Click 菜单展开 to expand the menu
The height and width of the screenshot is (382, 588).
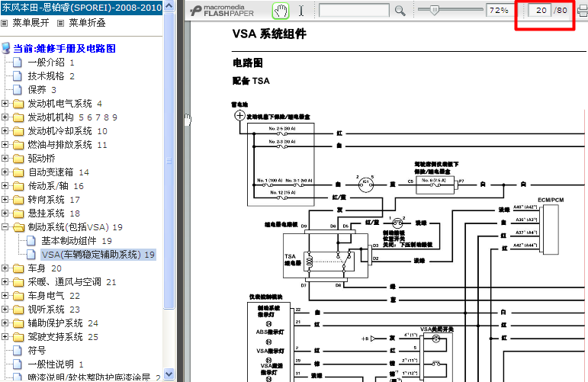pyautogui.click(x=31, y=23)
